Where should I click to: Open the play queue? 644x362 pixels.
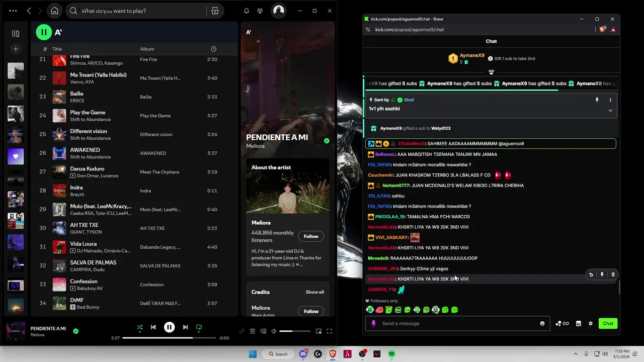[x=253, y=331]
